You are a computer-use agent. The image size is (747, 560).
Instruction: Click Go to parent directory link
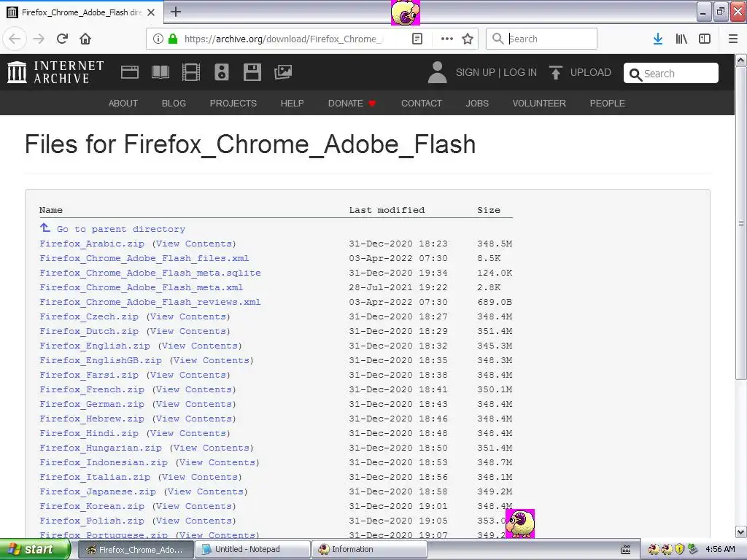pos(121,229)
